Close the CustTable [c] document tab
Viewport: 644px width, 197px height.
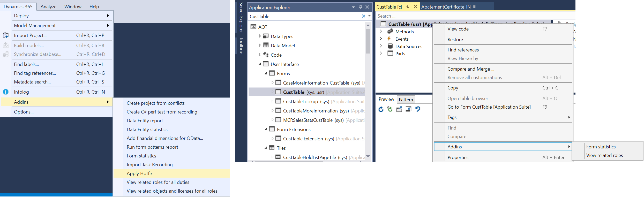click(415, 7)
